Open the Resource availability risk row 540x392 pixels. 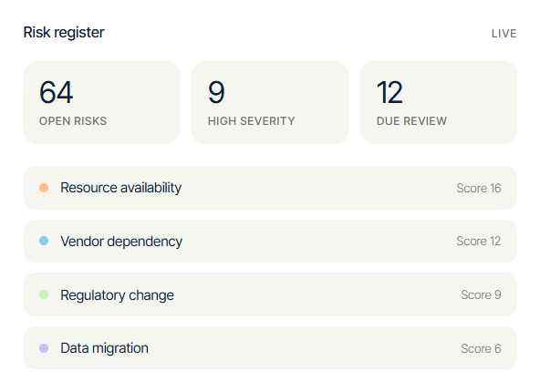click(x=270, y=188)
